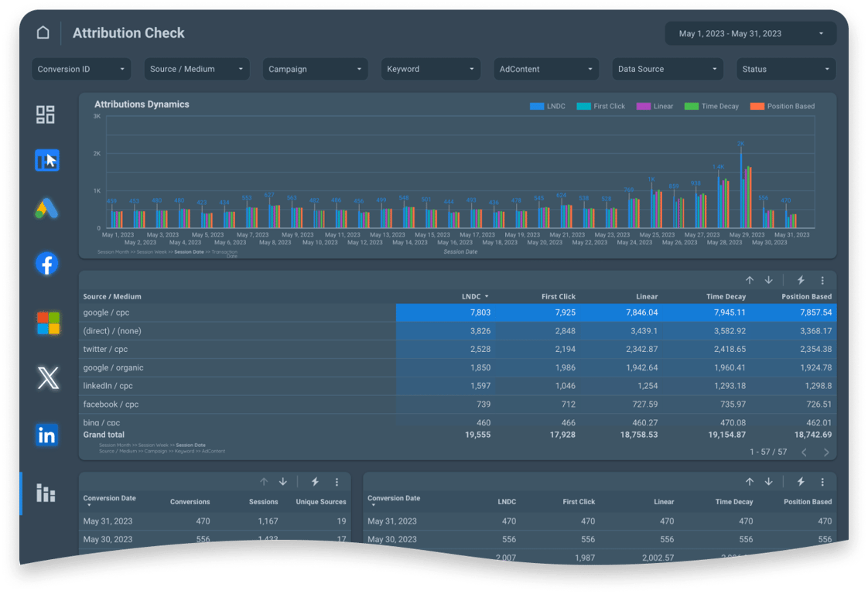Viewport: 868px width, 594px height.
Task: Go to previous page of Source / Medium table
Action: pos(805,452)
